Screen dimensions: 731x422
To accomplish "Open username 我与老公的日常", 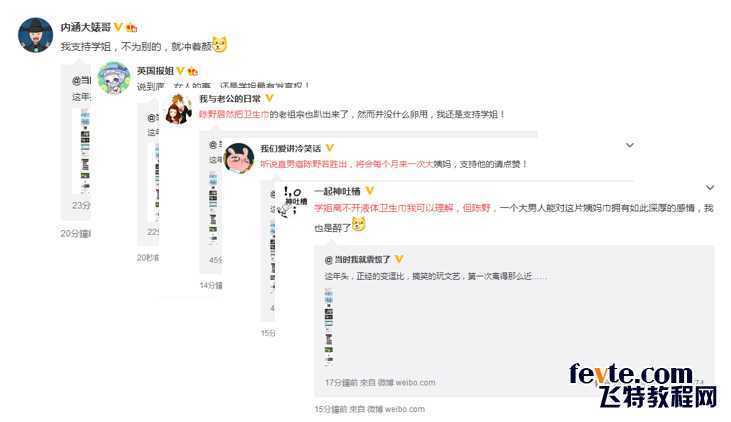I will [x=230, y=98].
